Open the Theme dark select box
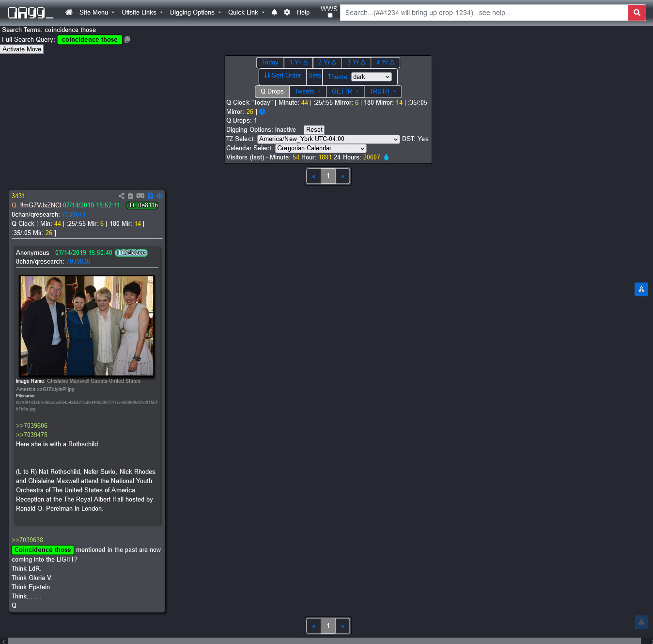The height and width of the screenshot is (644, 653). point(371,77)
